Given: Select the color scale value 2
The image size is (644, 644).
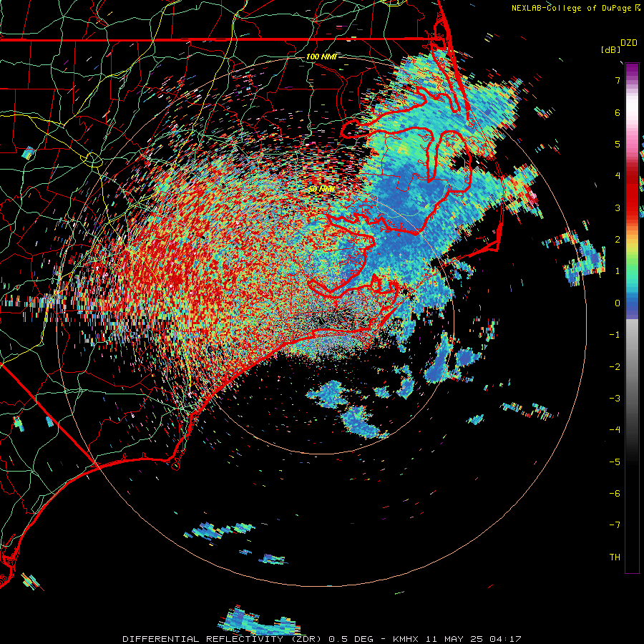Looking at the screenshot, I should [x=618, y=240].
